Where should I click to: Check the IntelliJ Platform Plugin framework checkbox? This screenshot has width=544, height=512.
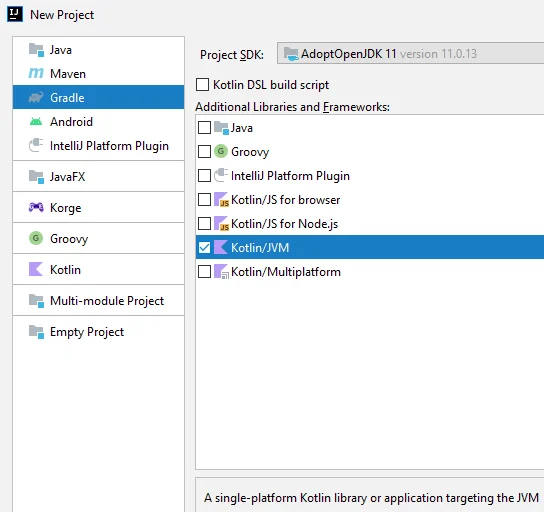[x=204, y=176]
